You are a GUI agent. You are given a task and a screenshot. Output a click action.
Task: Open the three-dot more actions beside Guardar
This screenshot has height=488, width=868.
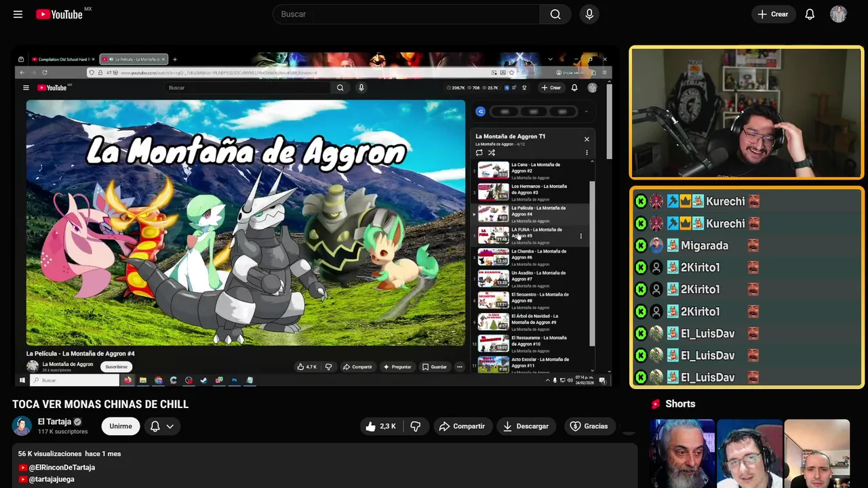tap(459, 367)
